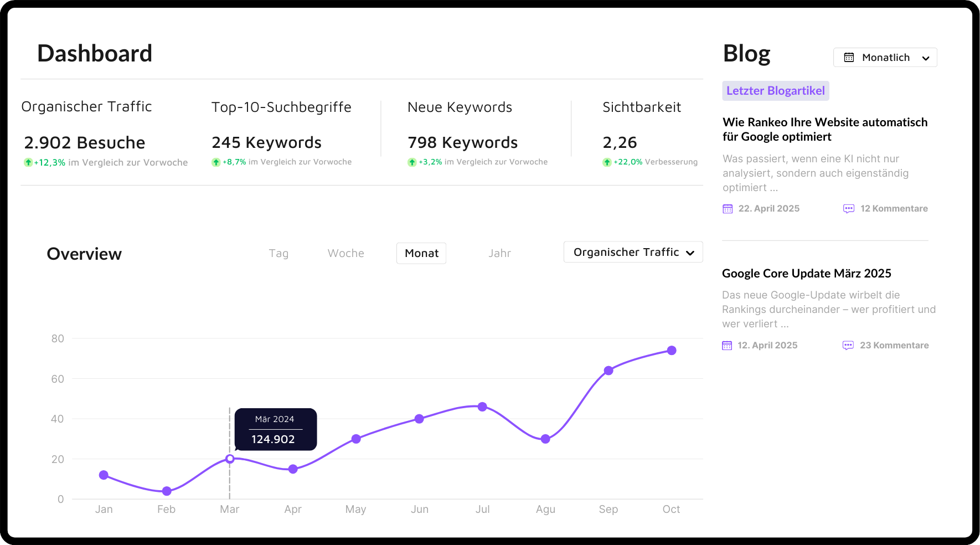This screenshot has width=980, height=545.
Task: Click the chevron arrow next to Monatlich
Action: [x=926, y=58]
